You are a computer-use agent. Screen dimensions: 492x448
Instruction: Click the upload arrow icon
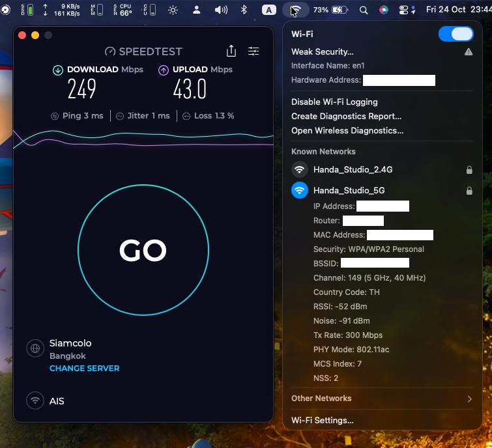[163, 70]
